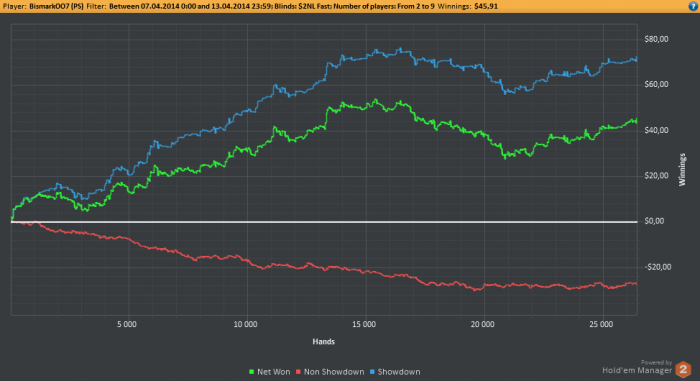Screen dimensions: 700x381
Task: Toggle the Showdown legend entry
Action: tap(395, 372)
